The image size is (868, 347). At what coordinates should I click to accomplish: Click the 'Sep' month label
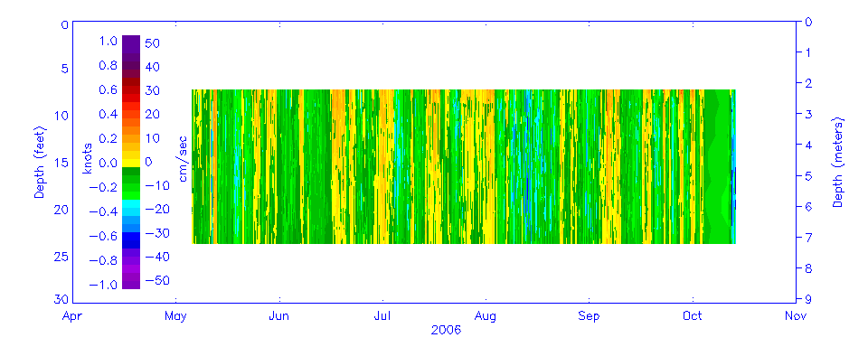coord(589,316)
